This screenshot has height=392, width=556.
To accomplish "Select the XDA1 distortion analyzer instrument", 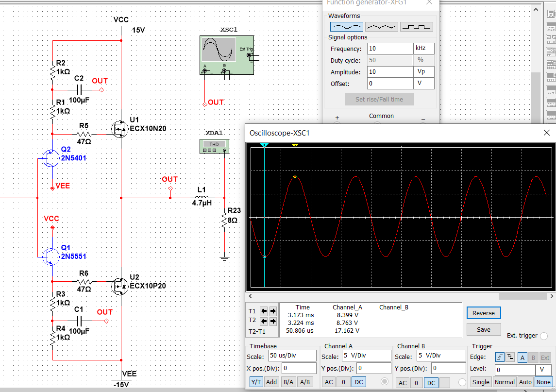I will [214, 146].
